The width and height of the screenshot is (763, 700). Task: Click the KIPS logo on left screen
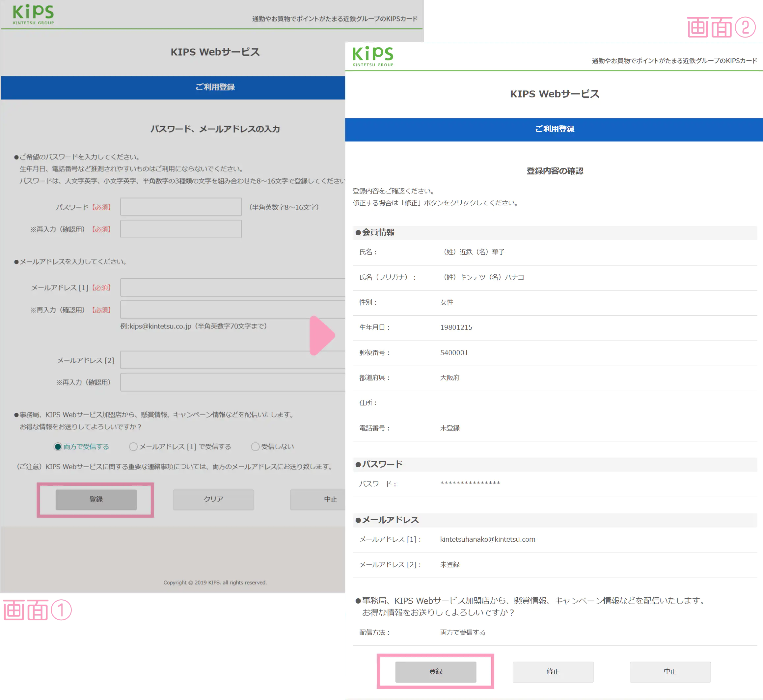[x=33, y=14]
